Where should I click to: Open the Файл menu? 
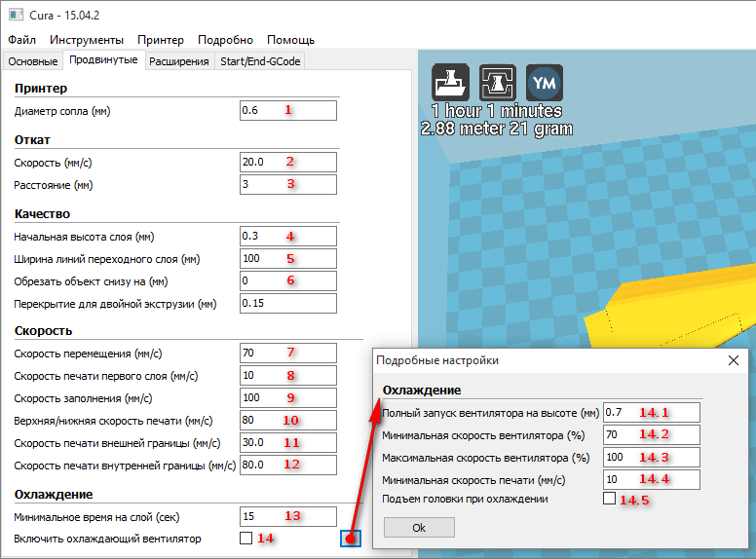point(21,40)
